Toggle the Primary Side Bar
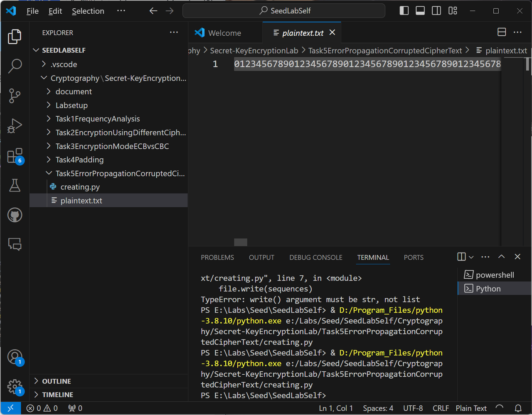The height and width of the screenshot is (415, 532). pyautogui.click(x=404, y=11)
